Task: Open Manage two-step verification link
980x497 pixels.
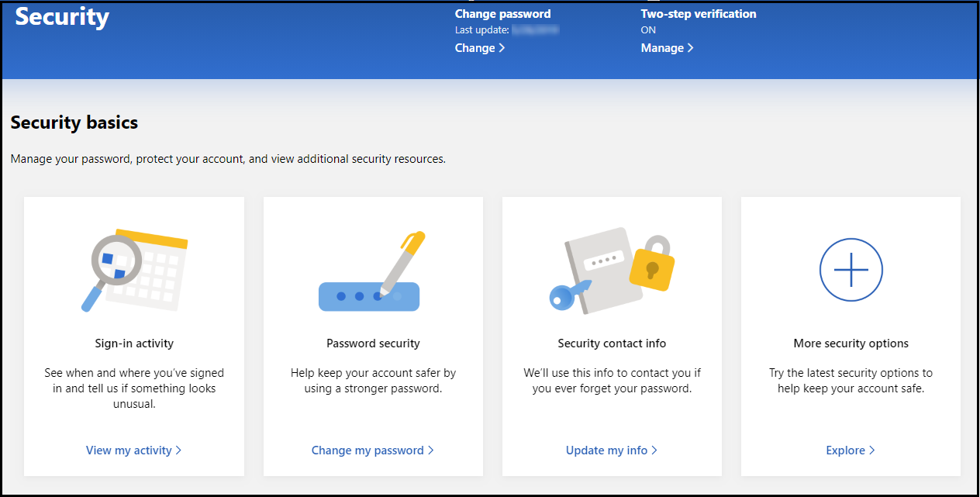Action: coord(667,48)
